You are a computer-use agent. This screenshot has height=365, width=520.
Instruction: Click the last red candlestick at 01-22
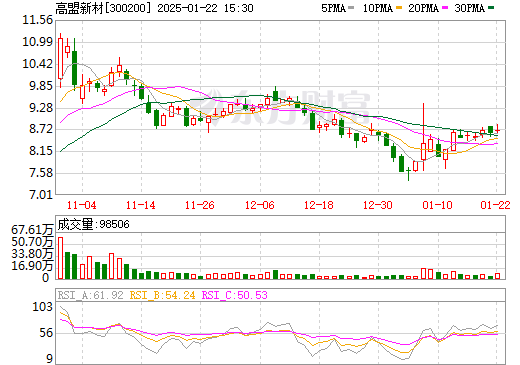pos(497,130)
